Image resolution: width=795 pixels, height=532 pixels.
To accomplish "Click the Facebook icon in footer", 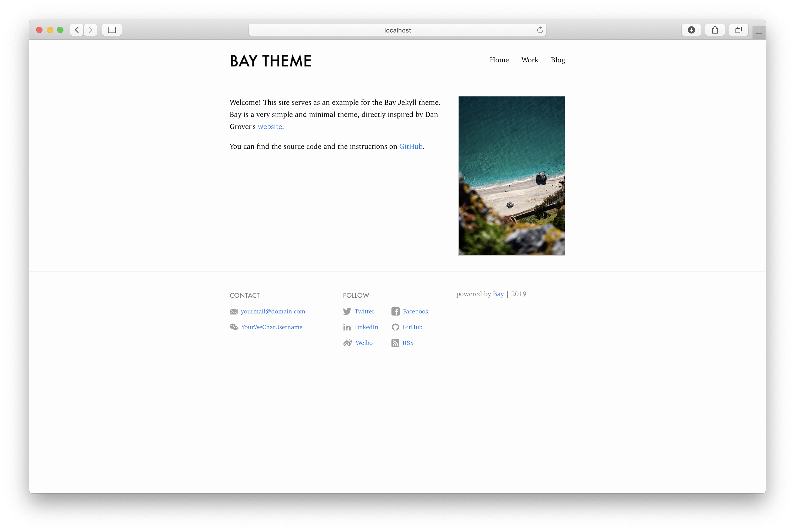I will pos(395,311).
